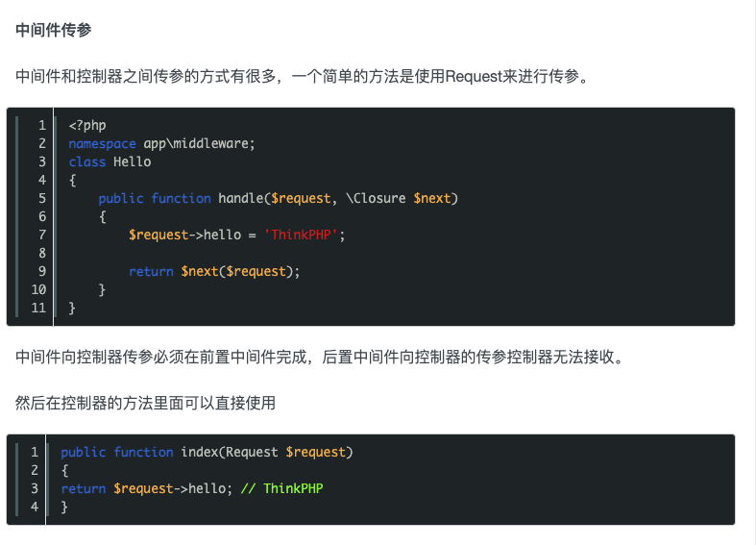The image size is (756, 545).
Task: Click the paragraph about 前置中间件完成
Action: tap(320, 357)
